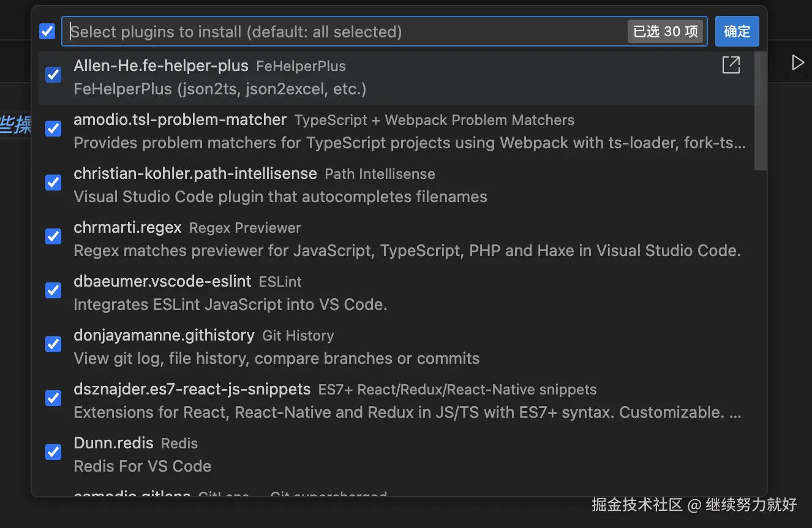Click the 确定 confirm button
Image resolution: width=812 pixels, height=528 pixels.
(x=737, y=31)
